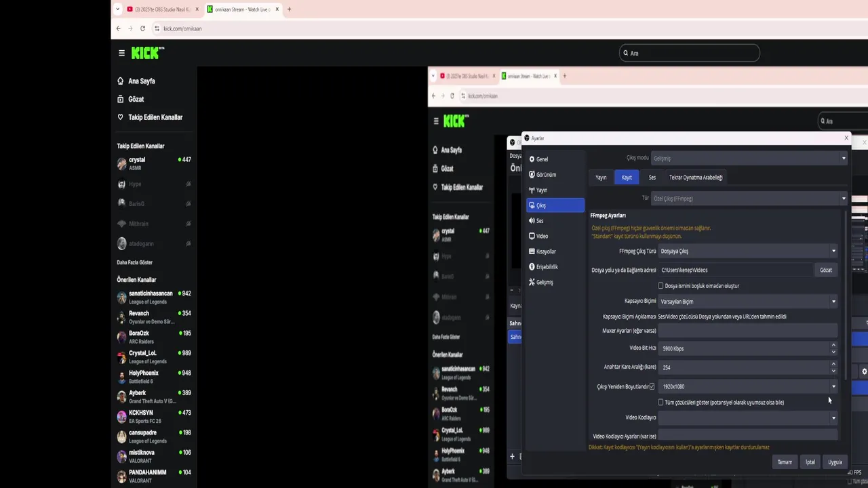Select the Çıkış settings section
Image resolution: width=868 pixels, height=488 pixels.
click(555, 205)
